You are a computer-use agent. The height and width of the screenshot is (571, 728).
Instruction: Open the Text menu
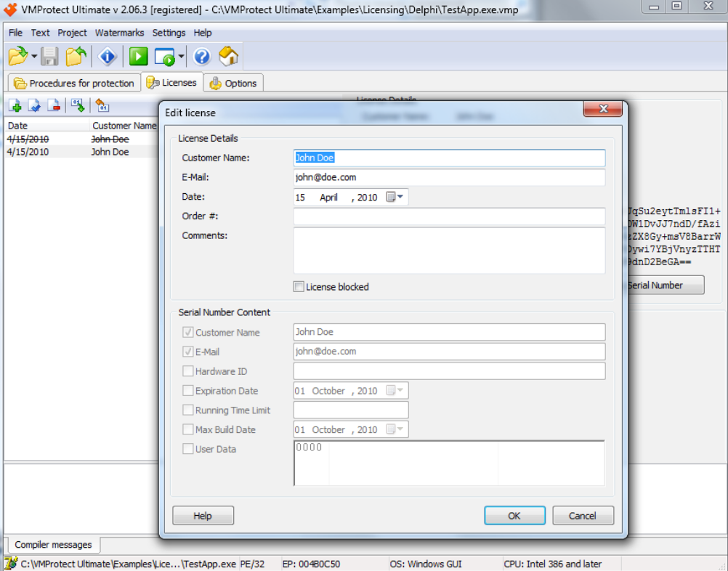[40, 33]
